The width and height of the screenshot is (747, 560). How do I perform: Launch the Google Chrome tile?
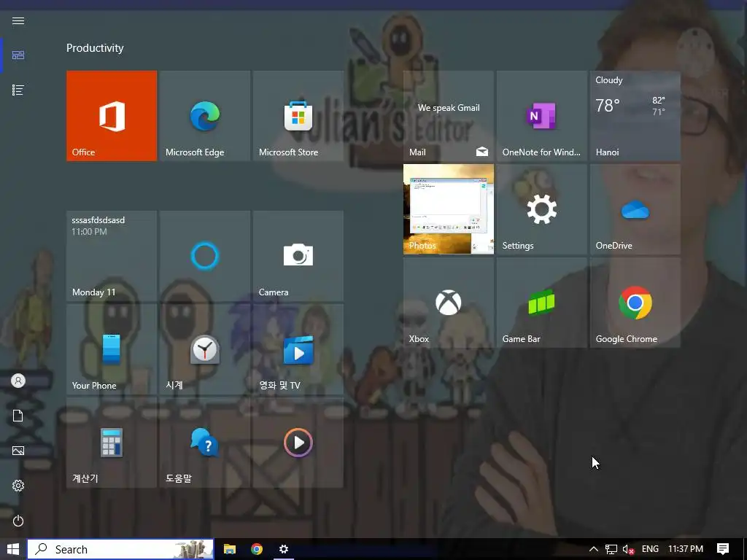(635, 303)
